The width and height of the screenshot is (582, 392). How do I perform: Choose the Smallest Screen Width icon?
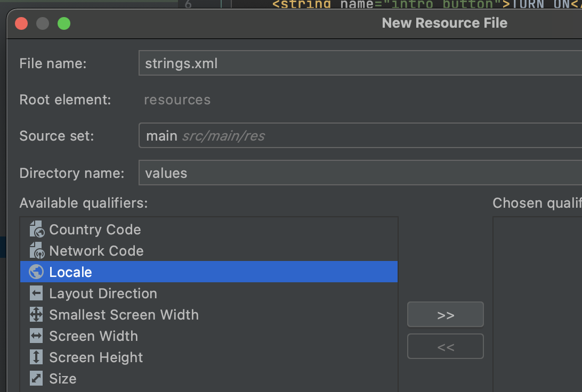click(36, 314)
